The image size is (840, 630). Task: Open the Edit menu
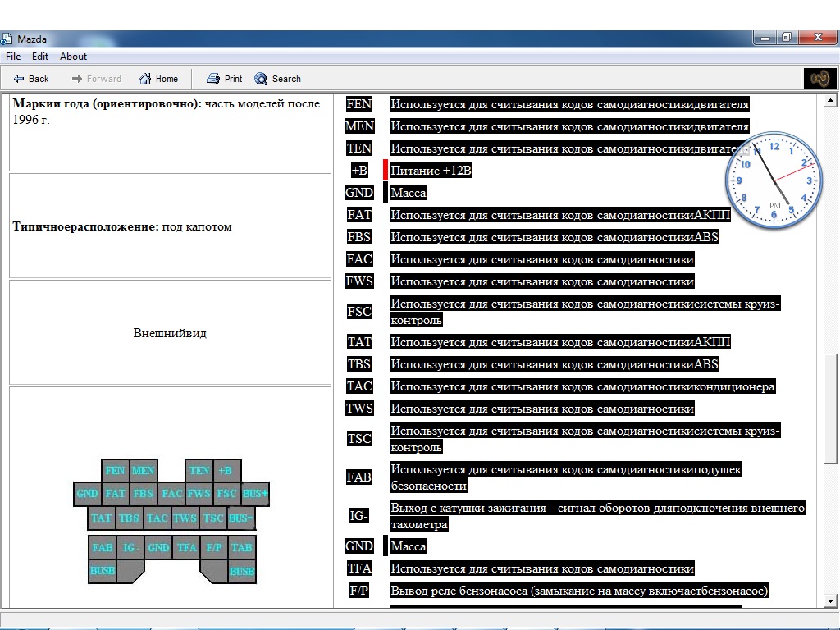click(x=40, y=57)
